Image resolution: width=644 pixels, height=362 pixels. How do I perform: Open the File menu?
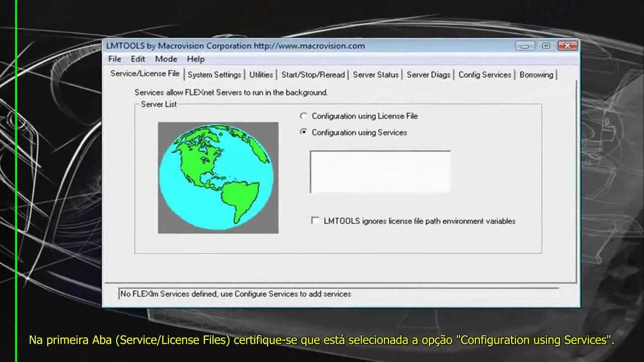[x=115, y=59]
